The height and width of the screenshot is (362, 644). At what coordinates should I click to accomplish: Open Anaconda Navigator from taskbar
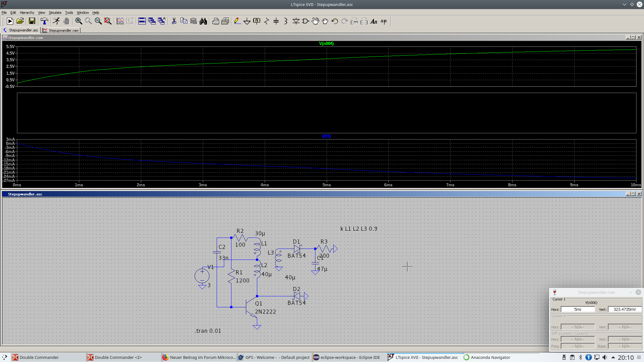(x=487, y=357)
